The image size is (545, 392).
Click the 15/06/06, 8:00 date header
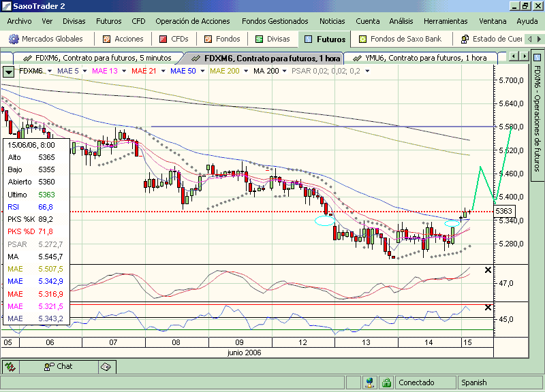point(31,145)
